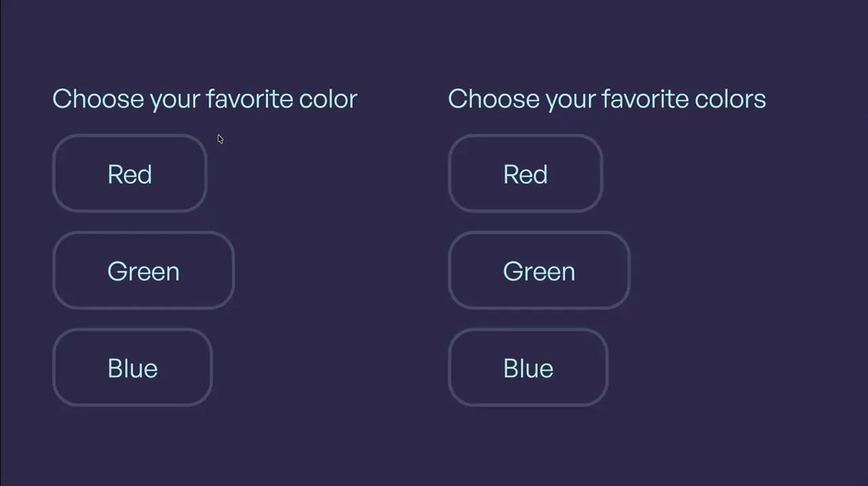This screenshot has height=486, width=868.
Task: Toggle Blue in the favorite colors multi-select group
Action: (528, 368)
